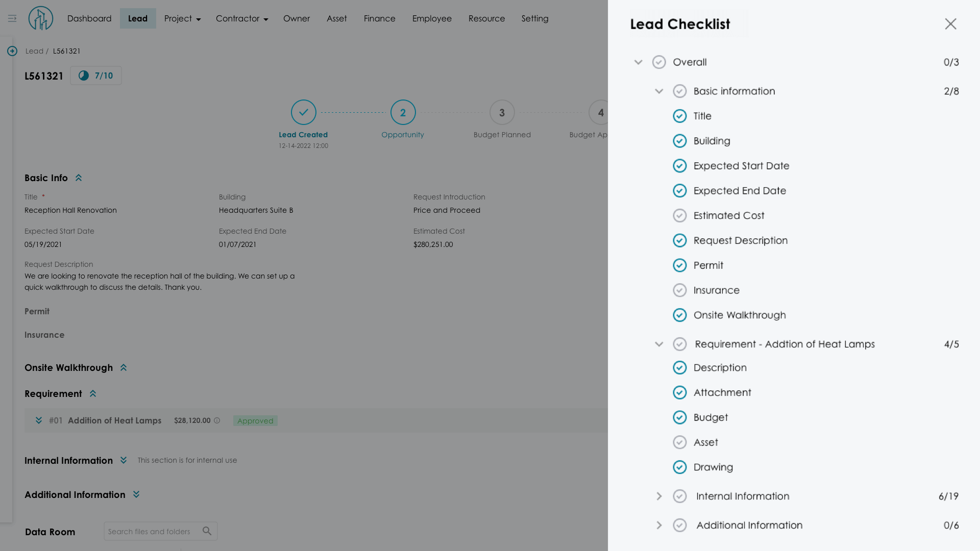Click the hamburger menu icon
The height and width of the screenshot is (551, 980).
(12, 18)
